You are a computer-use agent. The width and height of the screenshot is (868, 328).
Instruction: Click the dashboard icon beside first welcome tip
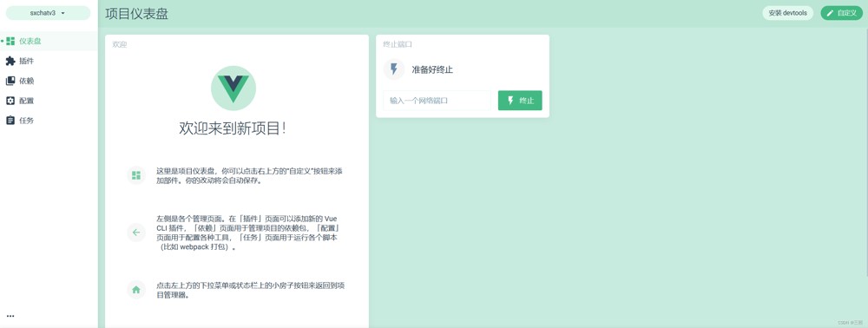[136, 175]
